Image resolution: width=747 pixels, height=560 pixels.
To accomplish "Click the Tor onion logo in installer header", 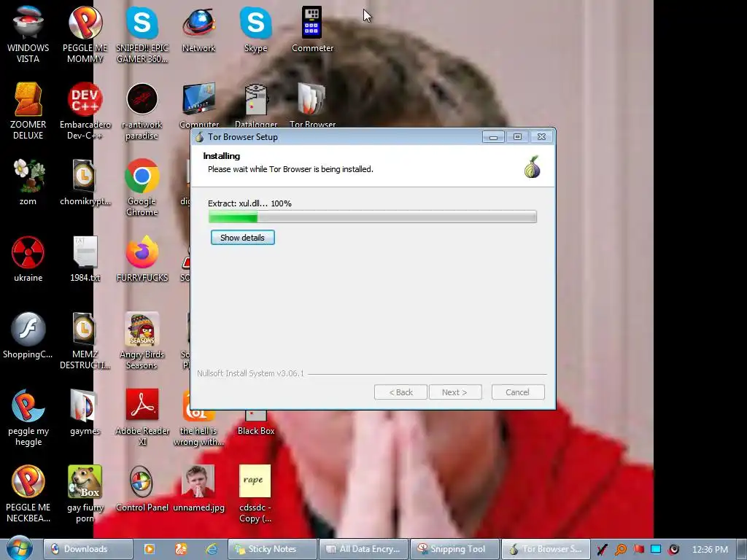I will pyautogui.click(x=532, y=167).
